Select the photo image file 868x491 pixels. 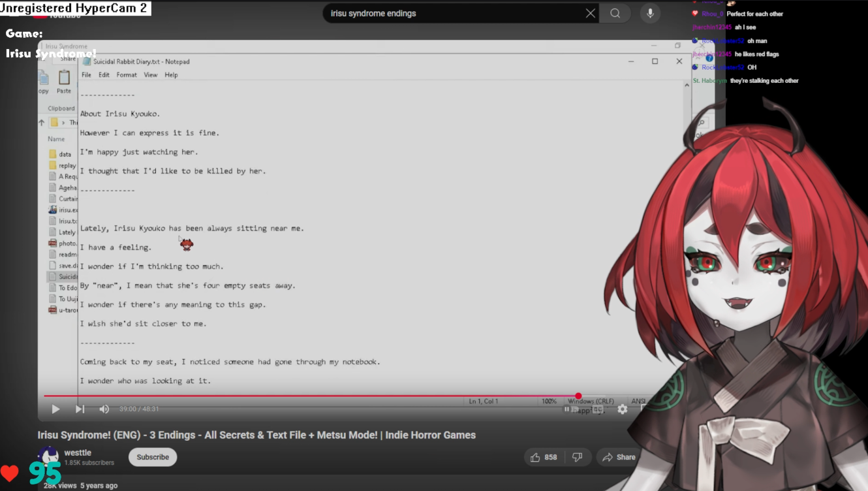tap(63, 243)
